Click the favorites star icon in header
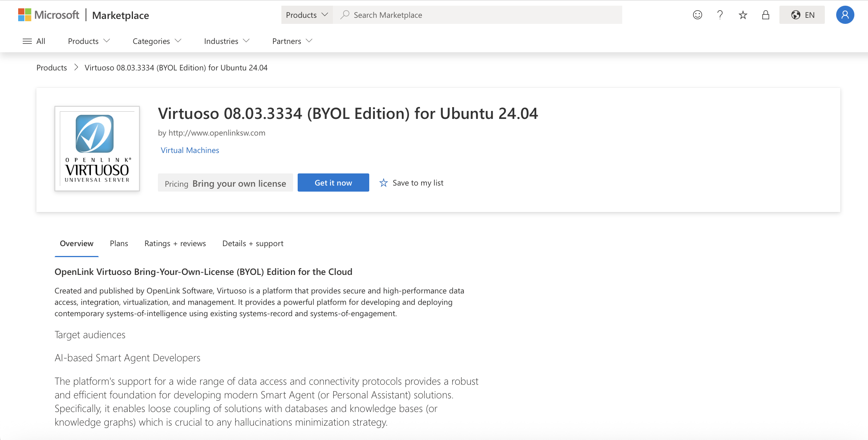The height and width of the screenshot is (440, 868). coord(743,15)
